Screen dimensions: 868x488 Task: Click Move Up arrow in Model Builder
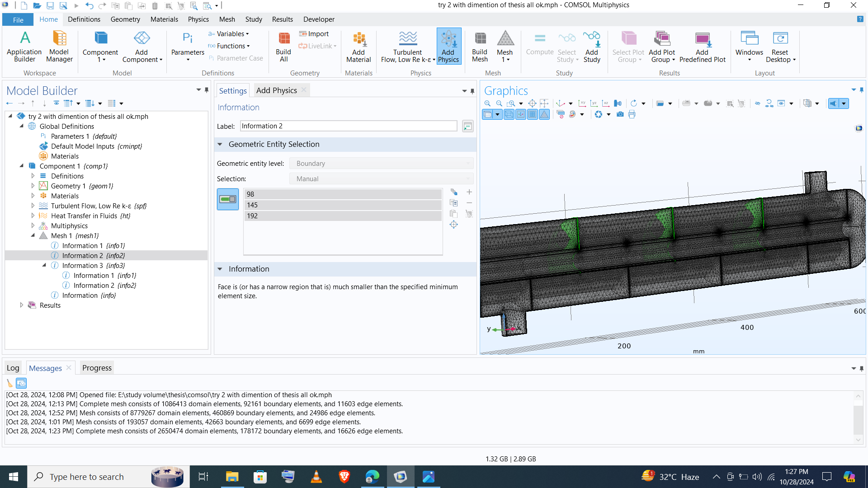(33, 103)
